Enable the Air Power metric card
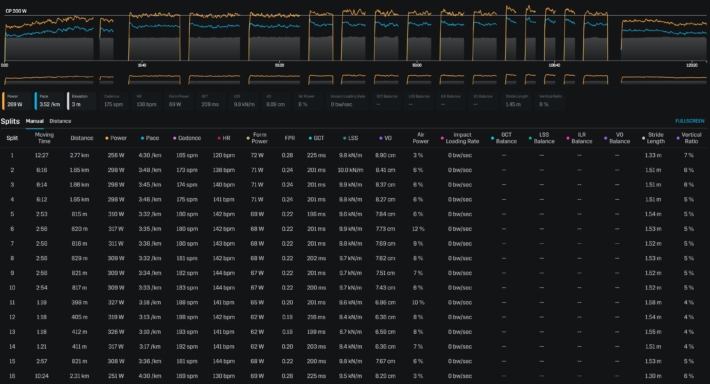The height and width of the screenshot is (384, 710). [x=309, y=101]
